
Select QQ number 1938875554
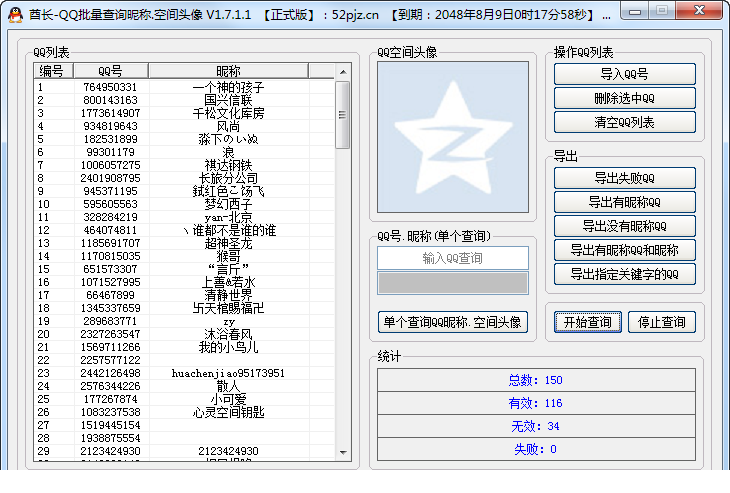[110, 439]
